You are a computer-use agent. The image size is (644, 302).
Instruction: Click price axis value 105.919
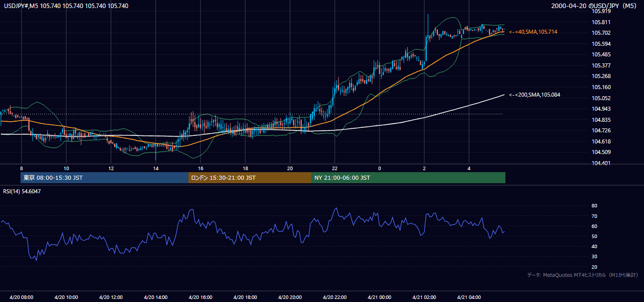pos(601,11)
